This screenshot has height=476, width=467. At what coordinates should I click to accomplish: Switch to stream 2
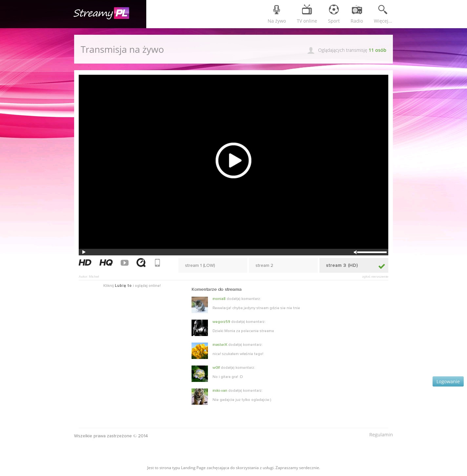point(283,265)
